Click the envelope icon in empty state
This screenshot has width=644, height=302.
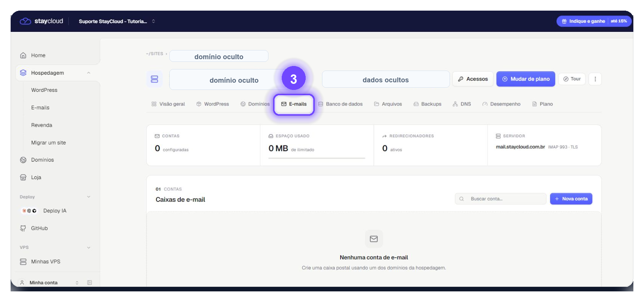tap(374, 239)
